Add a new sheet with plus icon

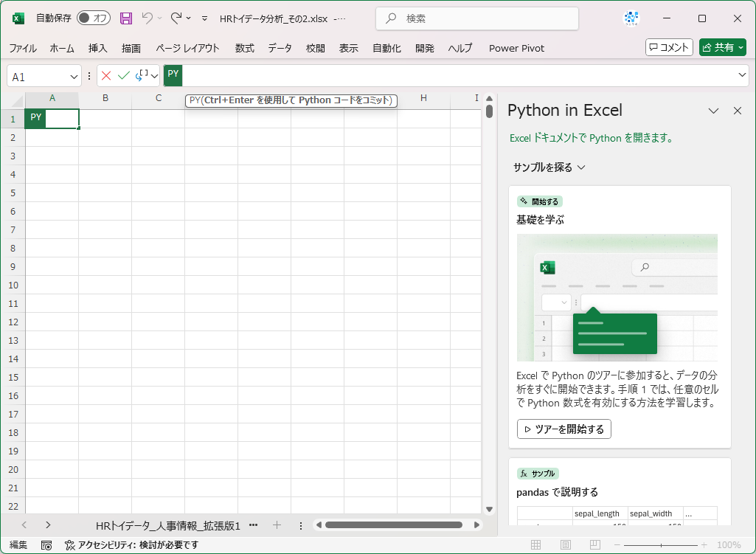(x=277, y=525)
